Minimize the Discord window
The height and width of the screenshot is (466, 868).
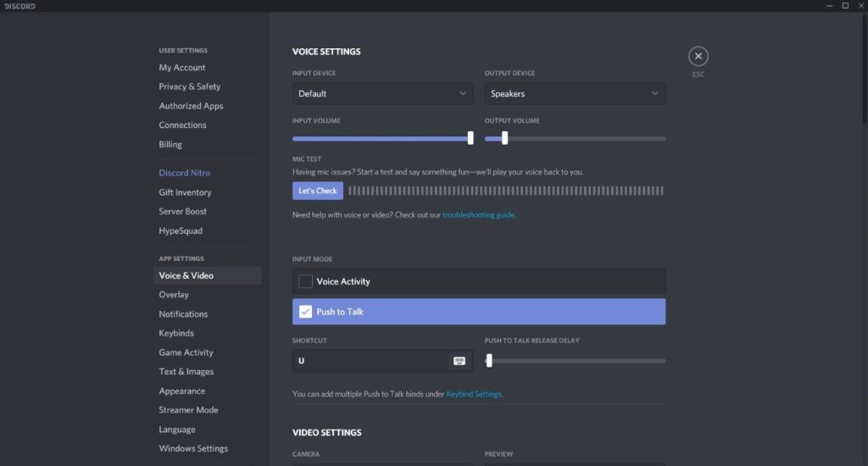click(829, 6)
